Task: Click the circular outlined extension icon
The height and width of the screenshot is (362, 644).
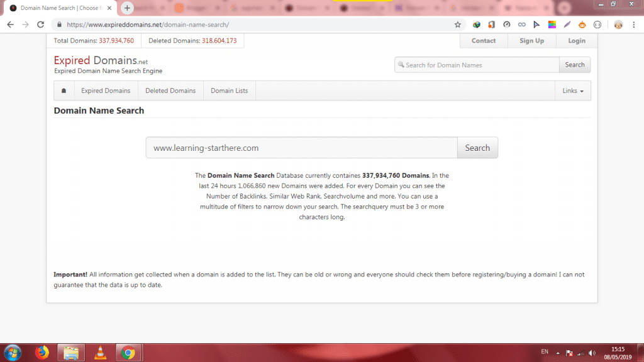Action: point(597,25)
